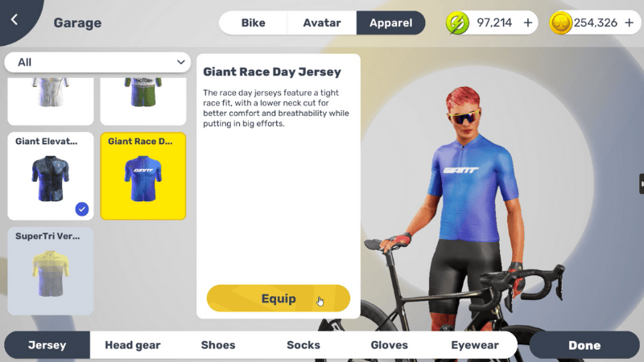Add more drops with plus icon
Viewport: 644px width, 362px height.
tap(528, 23)
